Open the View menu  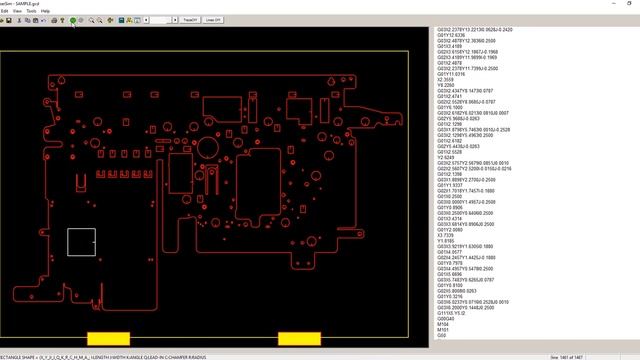click(17, 11)
